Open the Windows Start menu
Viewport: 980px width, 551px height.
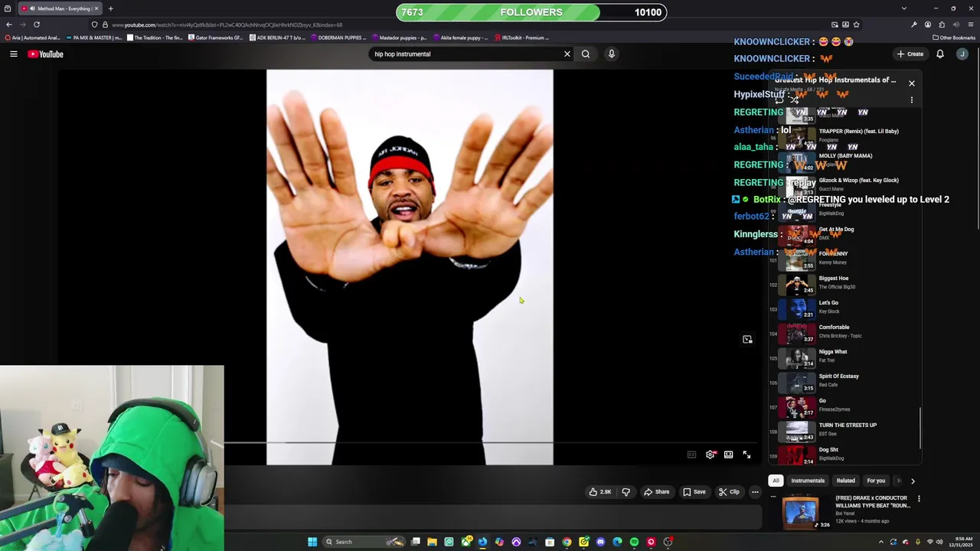click(x=312, y=542)
